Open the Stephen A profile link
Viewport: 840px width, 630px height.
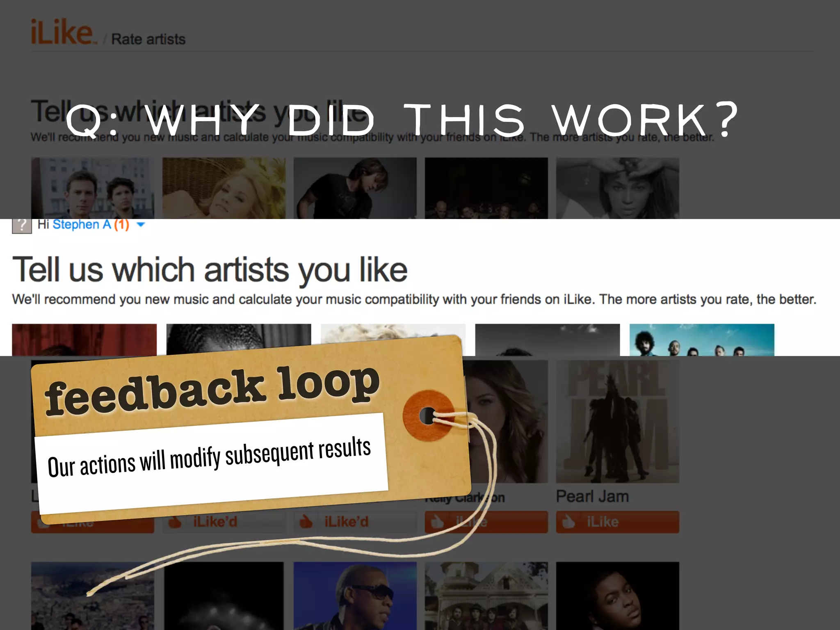coord(82,224)
